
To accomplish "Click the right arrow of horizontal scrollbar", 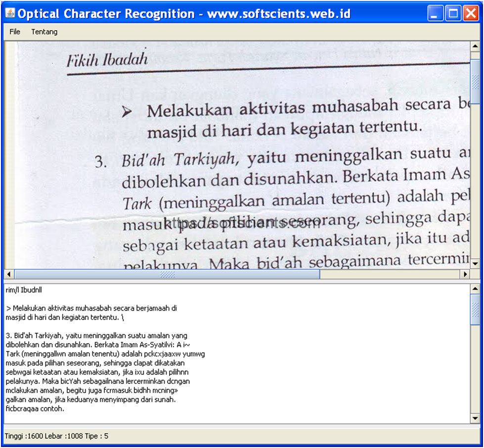I will (466, 274).
